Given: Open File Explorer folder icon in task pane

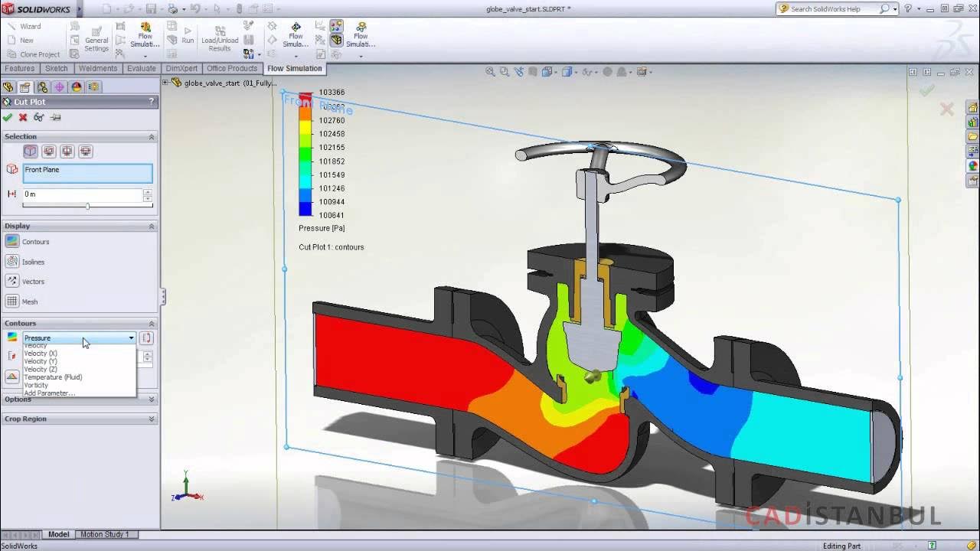Looking at the screenshot, I should click(x=973, y=136).
